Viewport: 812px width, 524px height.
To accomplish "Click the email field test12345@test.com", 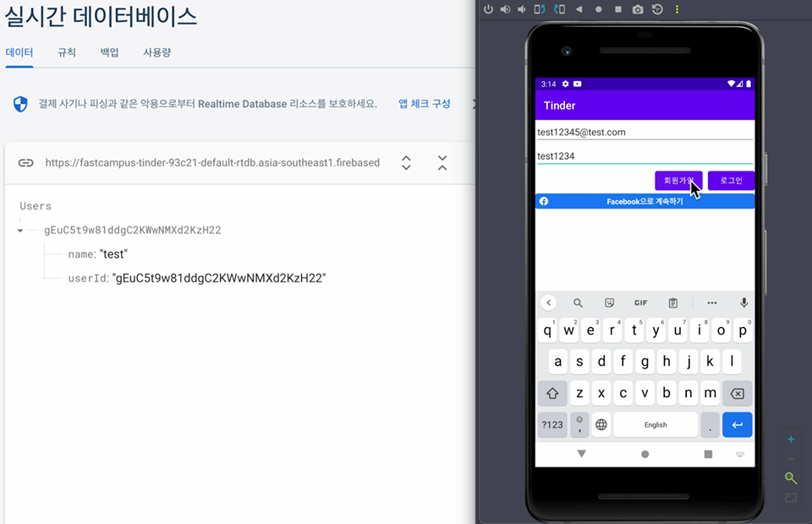I will point(645,133).
